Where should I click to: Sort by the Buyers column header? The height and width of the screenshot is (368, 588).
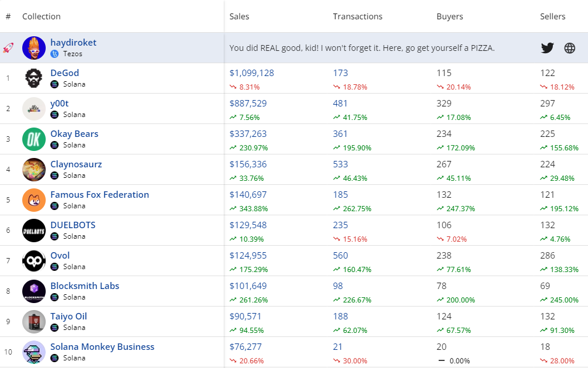449,16
